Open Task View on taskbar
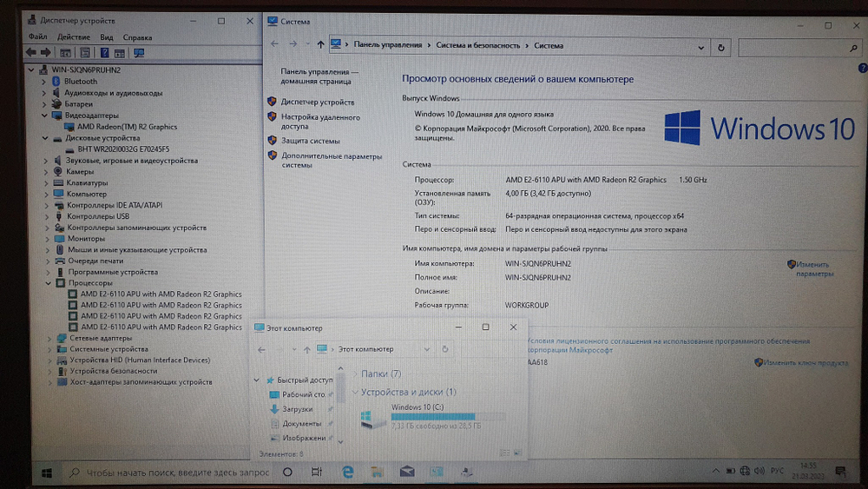Image resolution: width=868 pixels, height=489 pixels. point(316,472)
